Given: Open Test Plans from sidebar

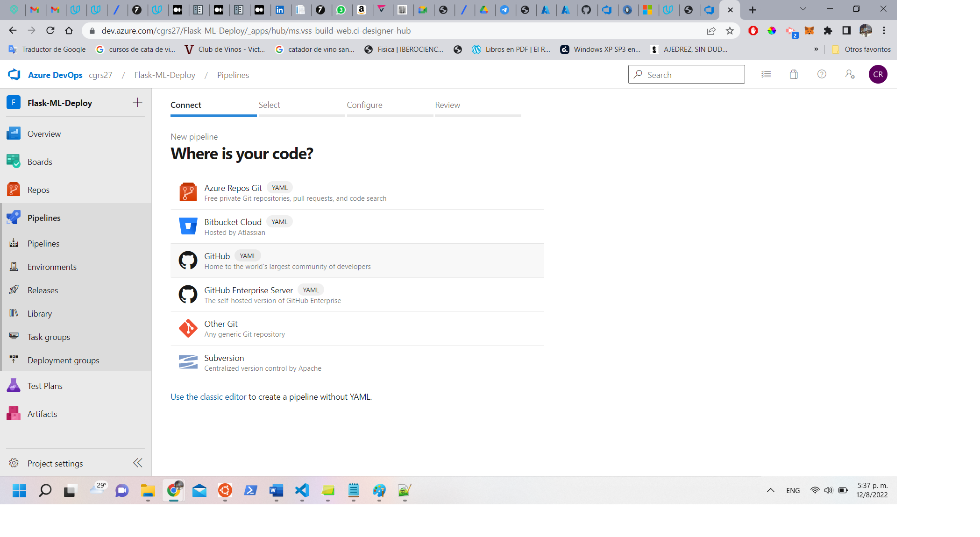Looking at the screenshot, I should tap(44, 386).
